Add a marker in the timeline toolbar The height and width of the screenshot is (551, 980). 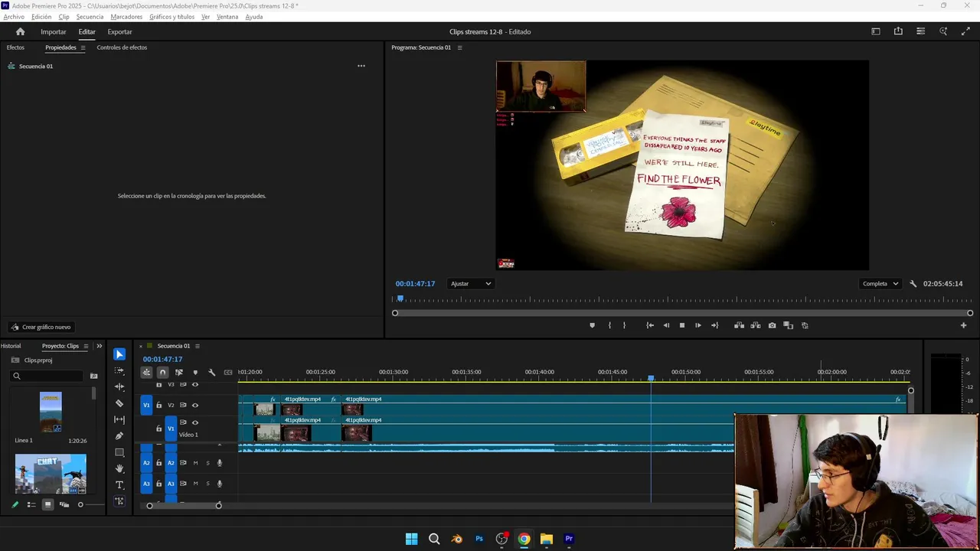[x=195, y=372]
